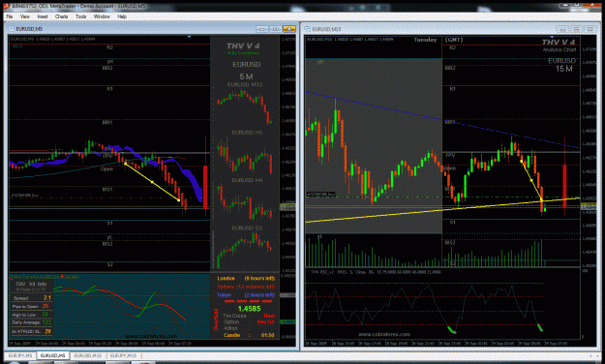Click the S1 pivot label in M5 chart
The width and height of the screenshot is (605, 364).
coord(109,223)
